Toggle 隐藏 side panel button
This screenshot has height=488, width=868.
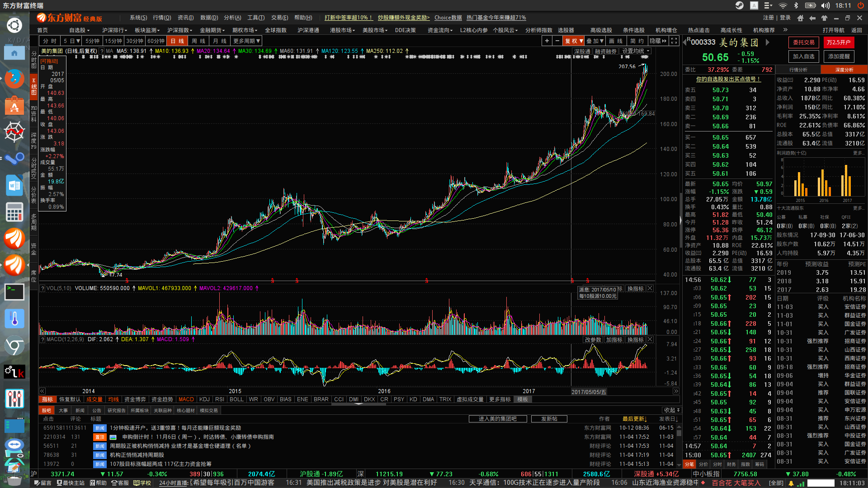pyautogui.click(x=658, y=41)
